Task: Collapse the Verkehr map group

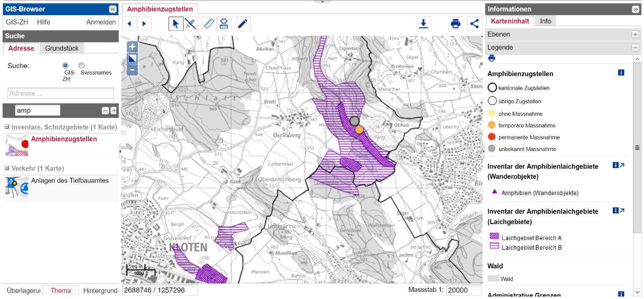Action: (7, 168)
